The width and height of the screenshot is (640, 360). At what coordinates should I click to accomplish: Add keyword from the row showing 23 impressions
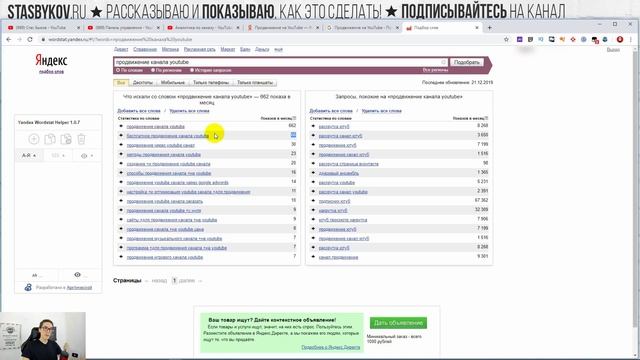[x=121, y=154]
